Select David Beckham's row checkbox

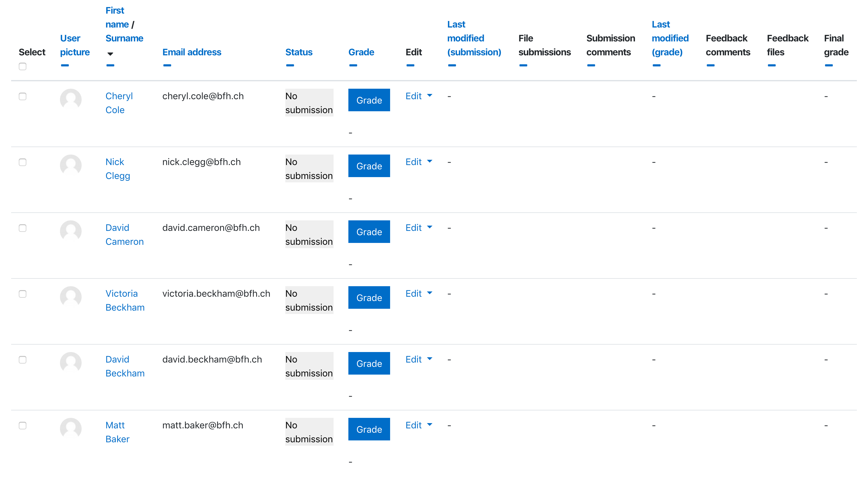tap(23, 360)
